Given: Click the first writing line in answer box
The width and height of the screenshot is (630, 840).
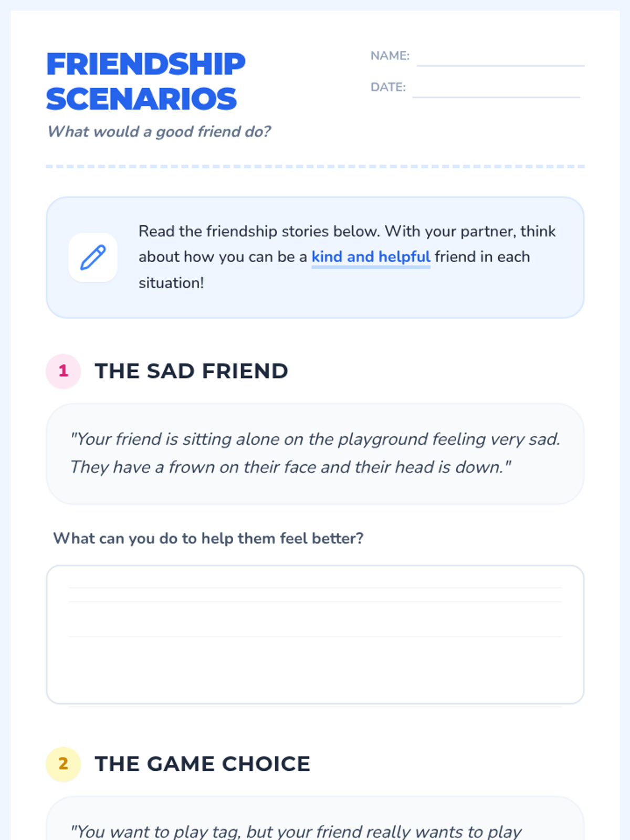Looking at the screenshot, I should 315,588.
